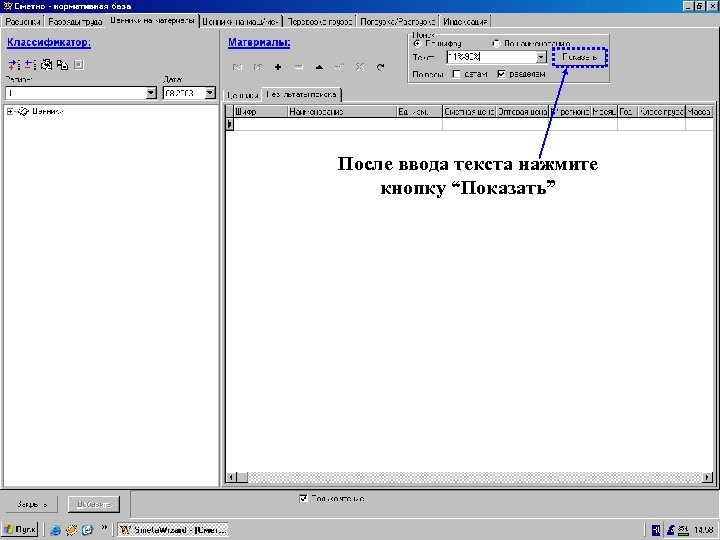Click the Оптовая цена column header

click(x=522, y=112)
